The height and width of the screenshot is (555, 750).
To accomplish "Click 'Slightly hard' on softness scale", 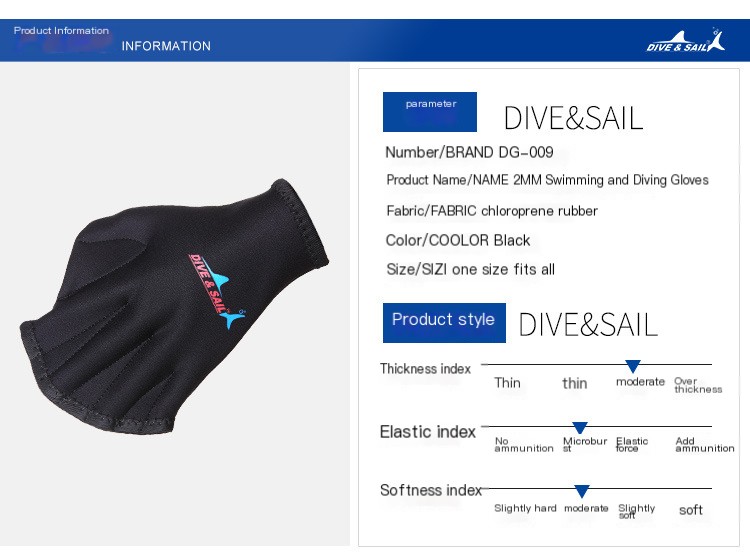I will 525,508.
